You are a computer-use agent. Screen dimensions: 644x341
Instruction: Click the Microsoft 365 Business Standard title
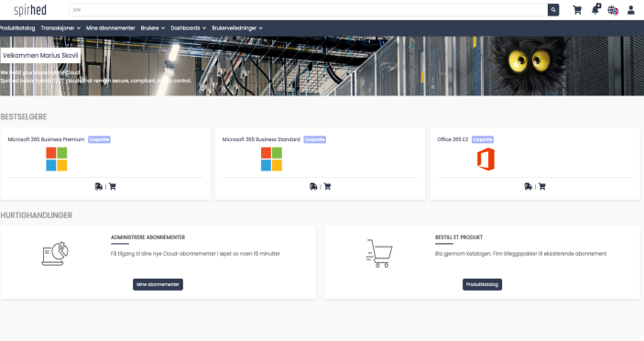click(261, 139)
